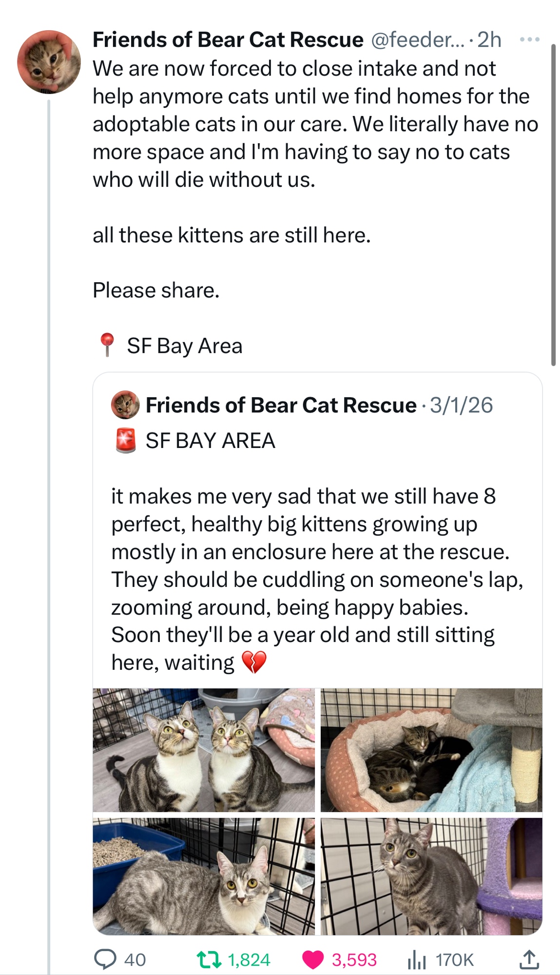The image size is (560, 975).
Task: View tweet analytics bar chart icon
Action: pyautogui.click(x=416, y=959)
